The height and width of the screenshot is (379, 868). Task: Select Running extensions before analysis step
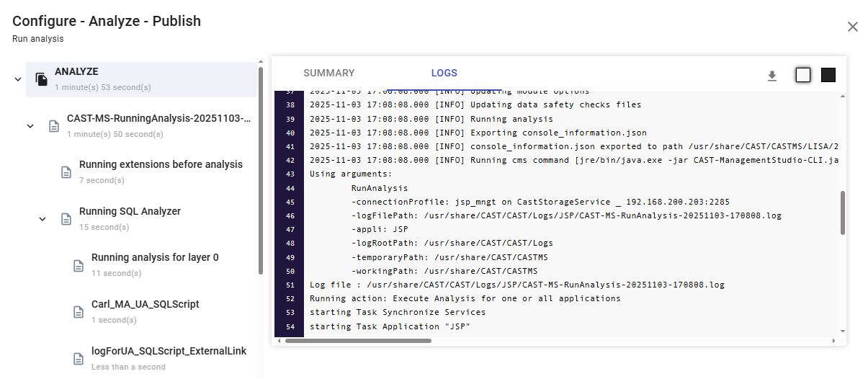[161, 164]
